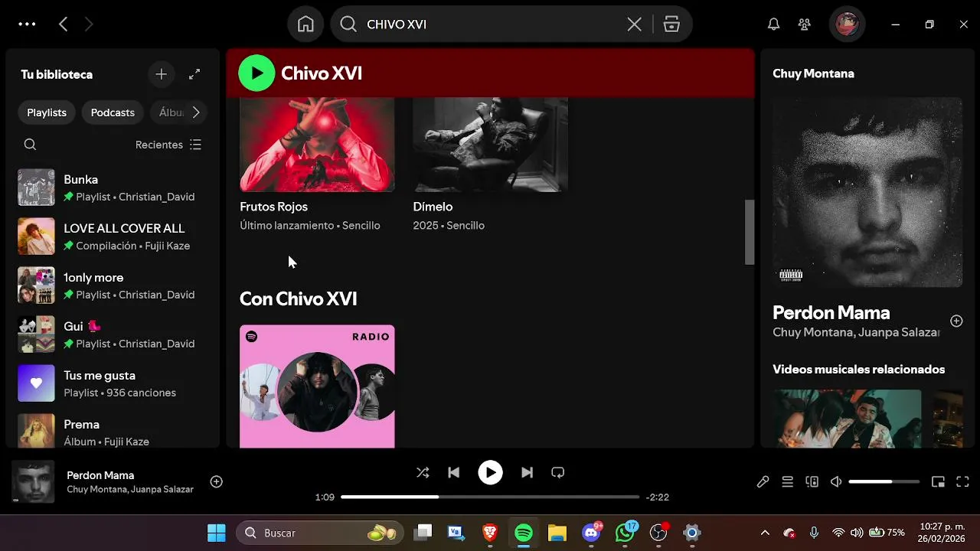Filter library by Podcasts
Screen dimensions: 980x551
(113, 112)
